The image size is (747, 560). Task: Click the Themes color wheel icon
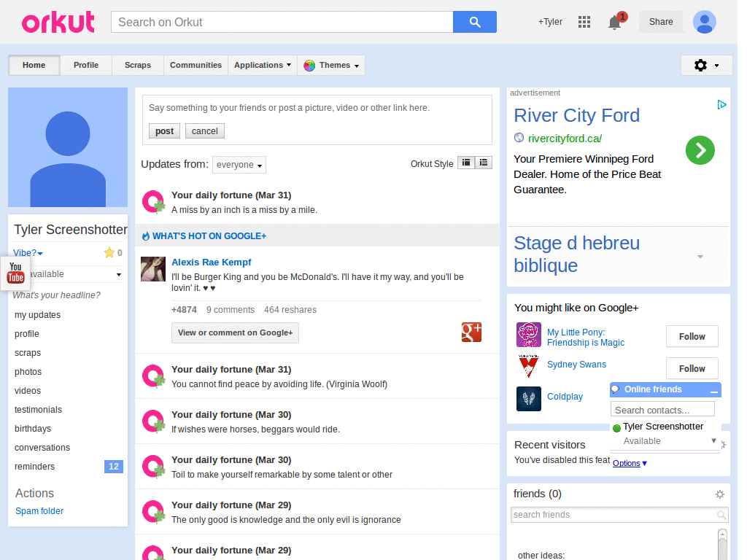[x=309, y=65]
